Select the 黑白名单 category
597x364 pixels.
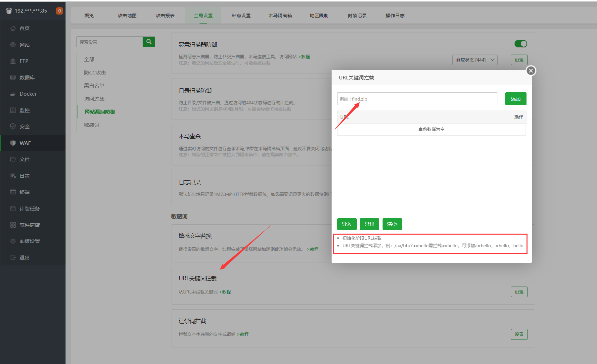[x=94, y=85]
